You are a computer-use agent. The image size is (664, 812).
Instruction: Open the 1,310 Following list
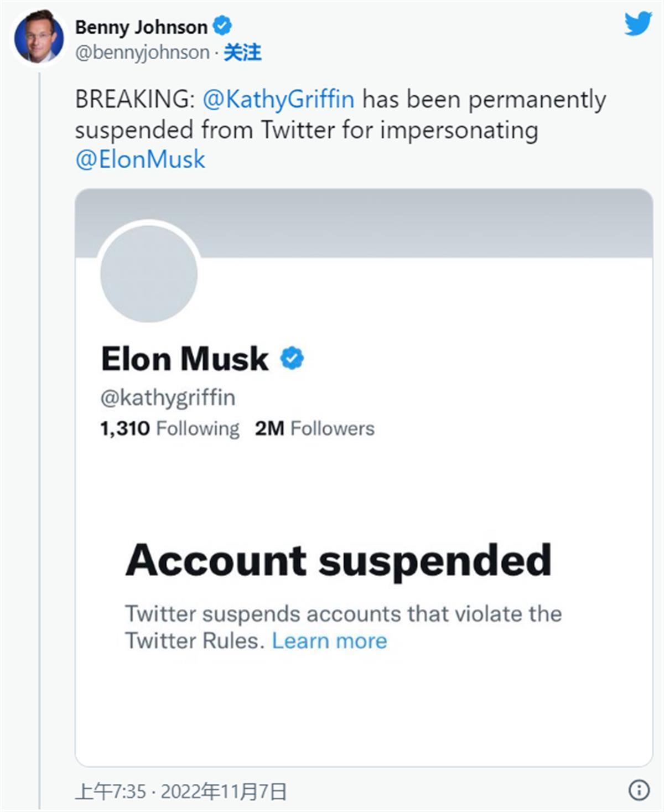pyautogui.click(x=170, y=428)
